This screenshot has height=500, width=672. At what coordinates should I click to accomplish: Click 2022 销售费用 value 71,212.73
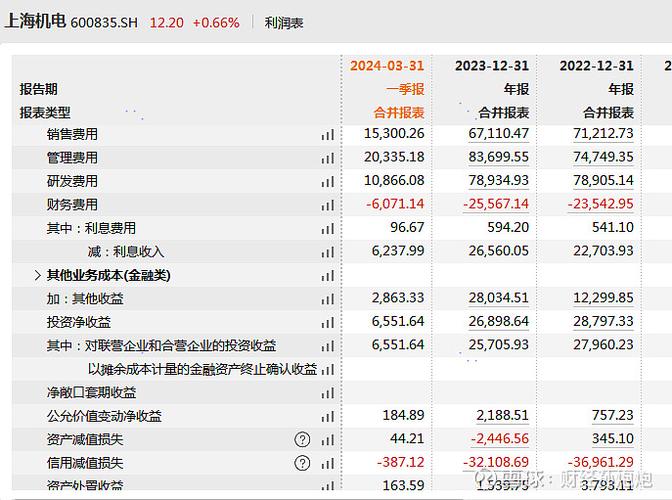coord(603,134)
